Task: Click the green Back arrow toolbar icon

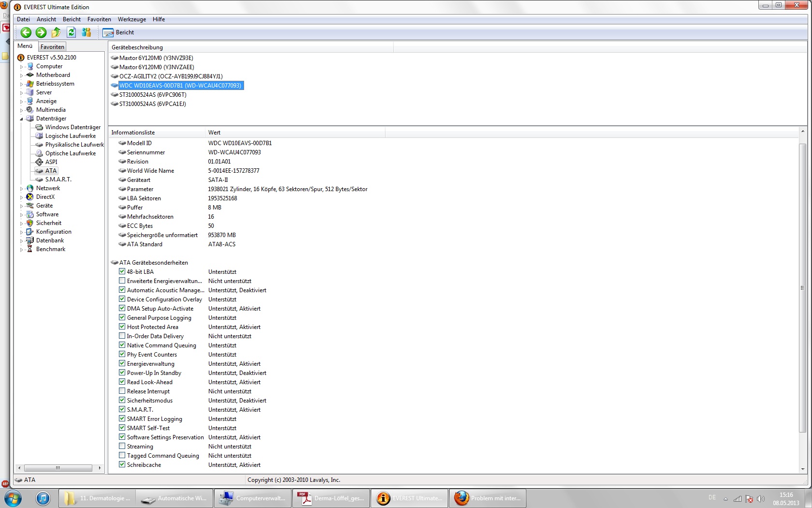Action: pyautogui.click(x=26, y=32)
